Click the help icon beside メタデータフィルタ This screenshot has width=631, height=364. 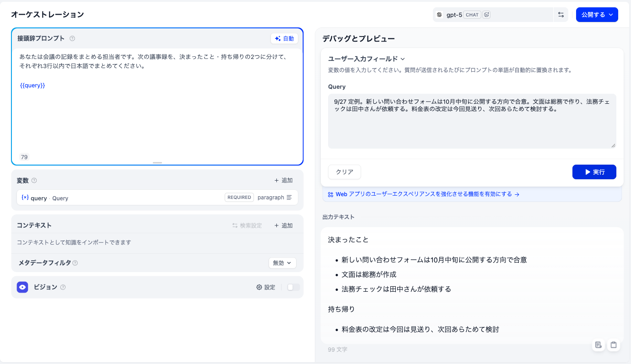click(x=75, y=263)
